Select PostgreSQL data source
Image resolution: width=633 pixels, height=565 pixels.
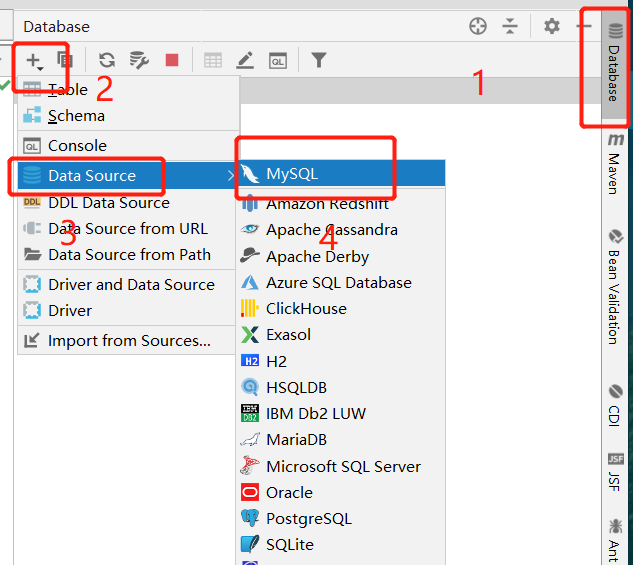(341, 519)
